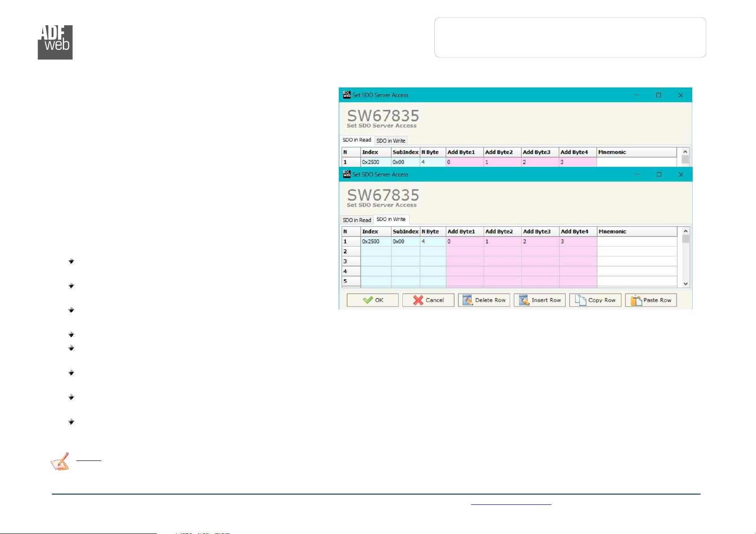Maximize the front Set SDO Server Access window
756x534 pixels.
pyautogui.click(x=659, y=174)
